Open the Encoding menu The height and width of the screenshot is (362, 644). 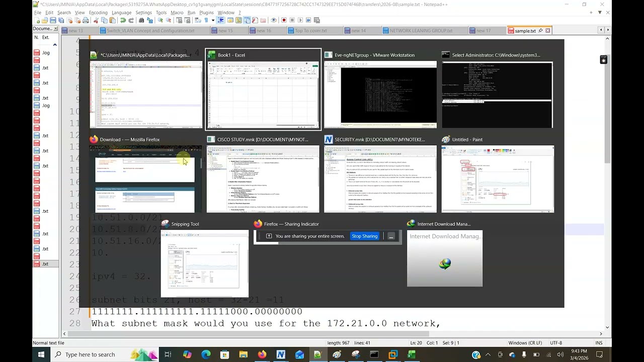coord(98,13)
